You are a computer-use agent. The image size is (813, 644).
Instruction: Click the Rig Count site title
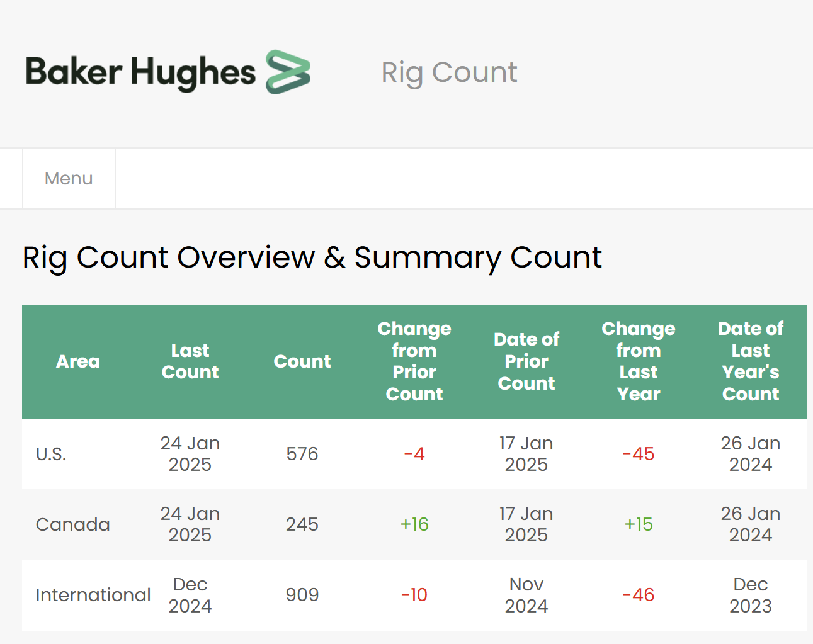449,72
